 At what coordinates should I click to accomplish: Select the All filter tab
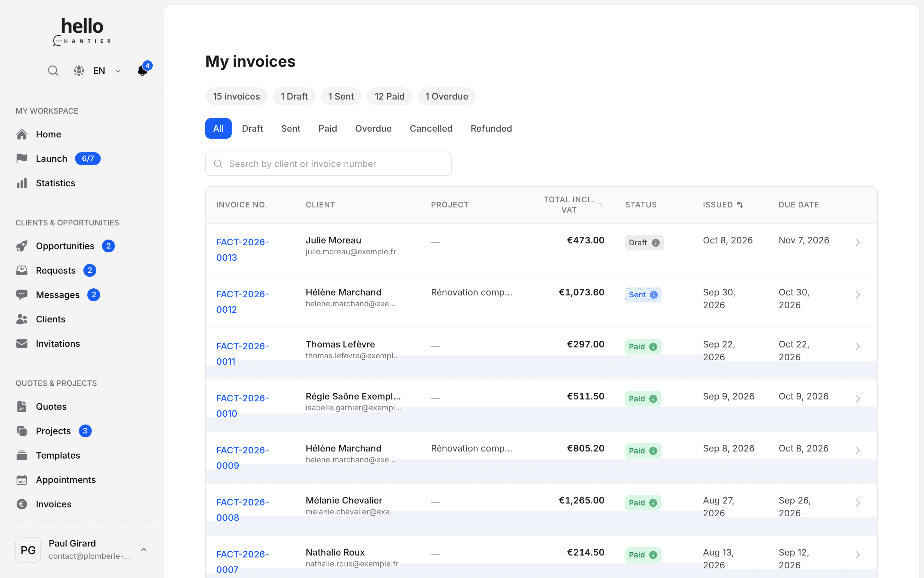(x=218, y=128)
